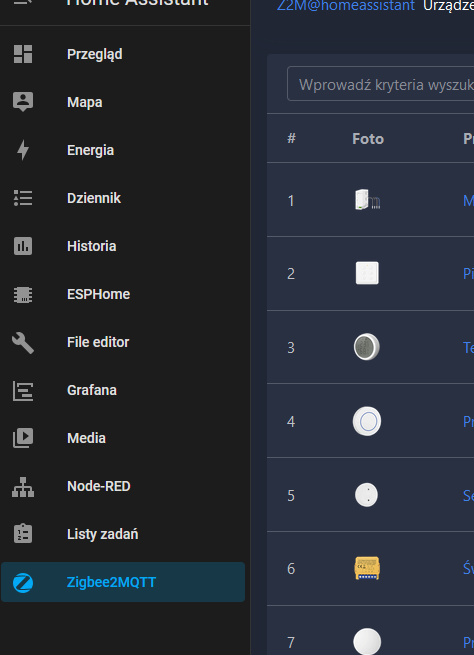Select the Mapa person-pin icon
This screenshot has height=655, width=474.
(23, 102)
